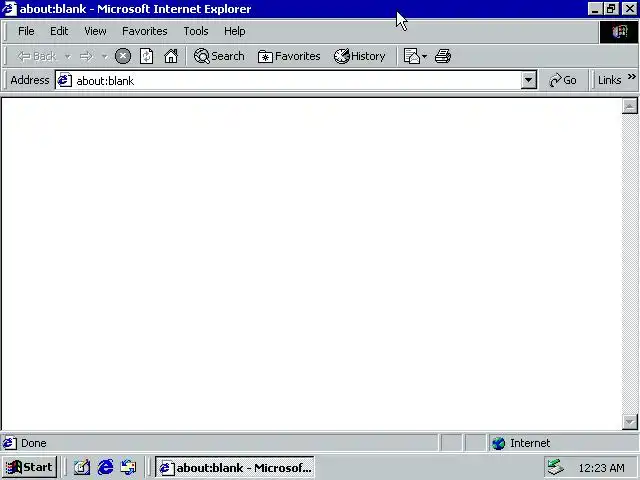Open the Edit menu
The width and height of the screenshot is (640, 480).
59,31
